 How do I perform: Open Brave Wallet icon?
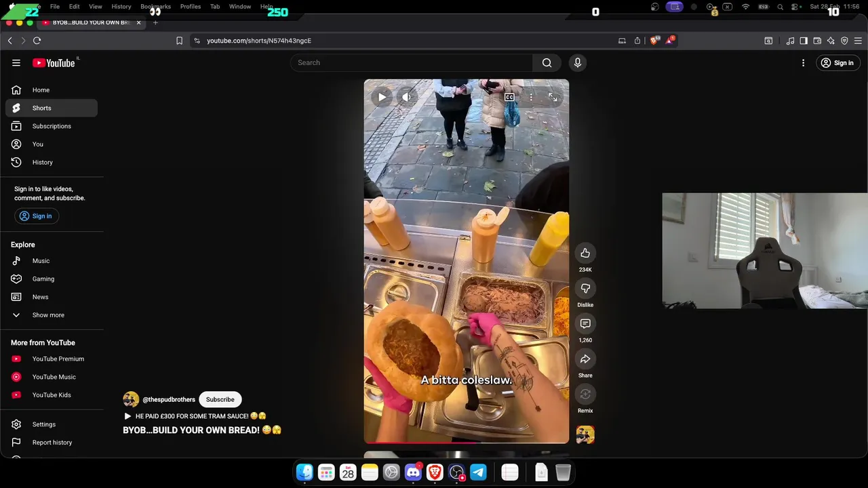click(x=817, y=41)
